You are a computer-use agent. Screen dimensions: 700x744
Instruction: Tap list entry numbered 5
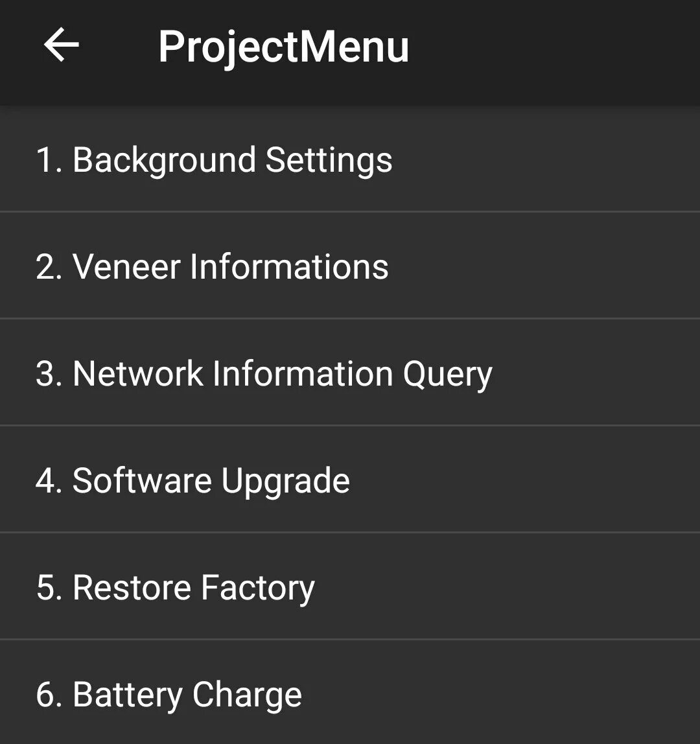click(x=350, y=587)
